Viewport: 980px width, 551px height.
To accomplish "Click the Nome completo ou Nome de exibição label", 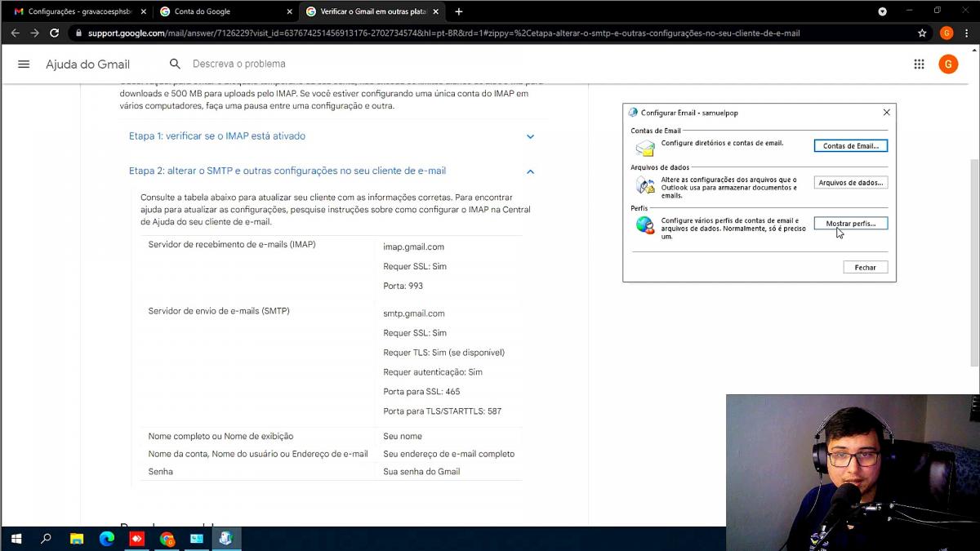I will click(220, 437).
